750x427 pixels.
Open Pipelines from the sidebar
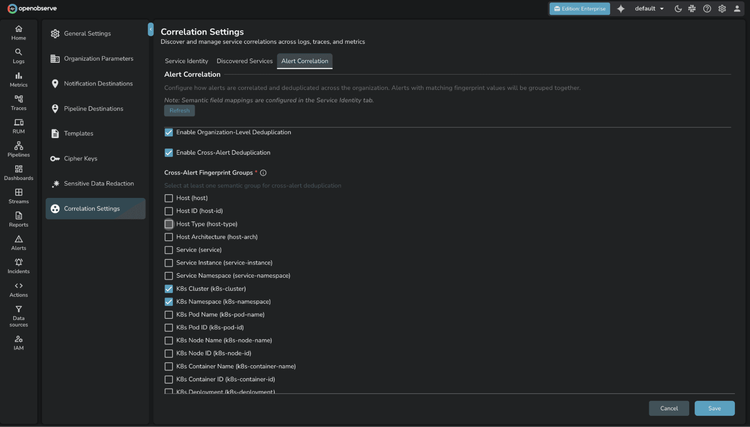(18, 149)
